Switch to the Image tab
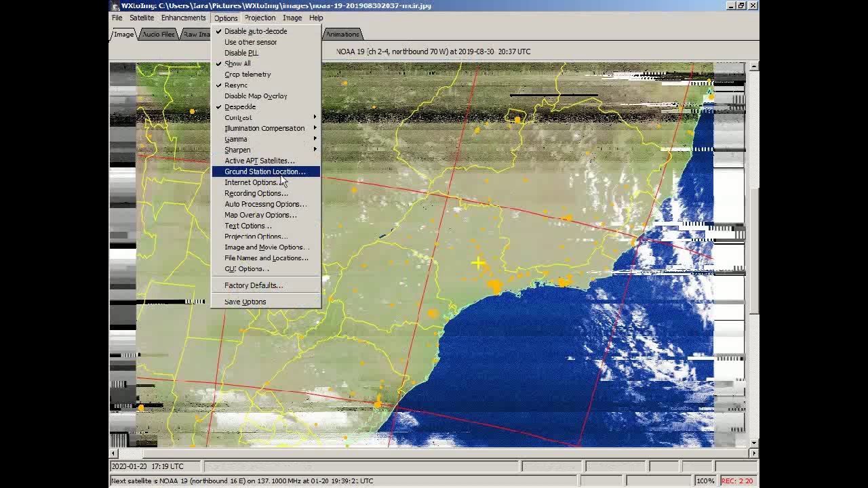The height and width of the screenshot is (488, 868). (123, 34)
